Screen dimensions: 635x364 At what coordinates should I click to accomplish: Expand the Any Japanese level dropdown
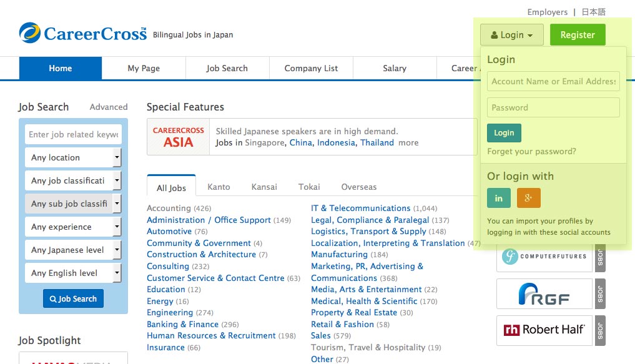coord(73,250)
